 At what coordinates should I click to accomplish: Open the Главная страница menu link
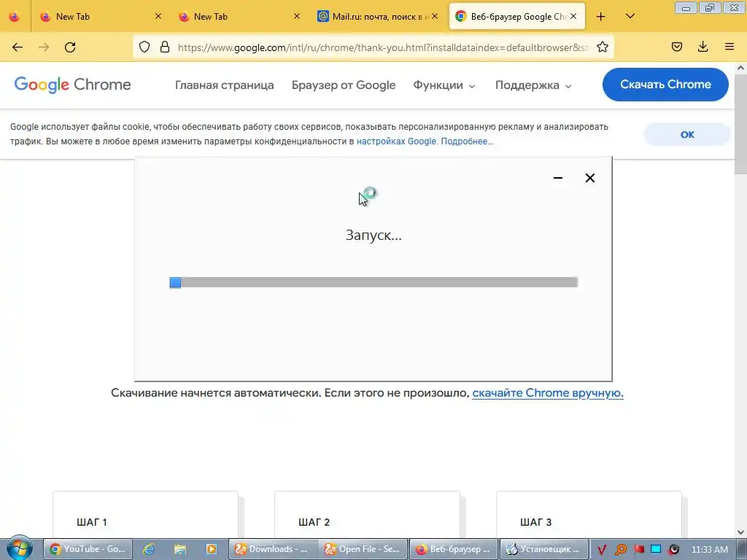[x=225, y=85]
